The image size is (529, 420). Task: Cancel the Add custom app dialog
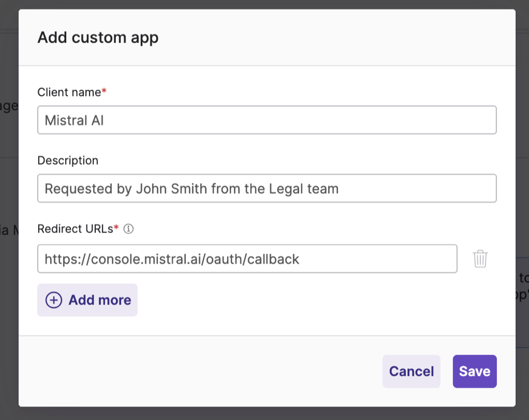pos(411,371)
